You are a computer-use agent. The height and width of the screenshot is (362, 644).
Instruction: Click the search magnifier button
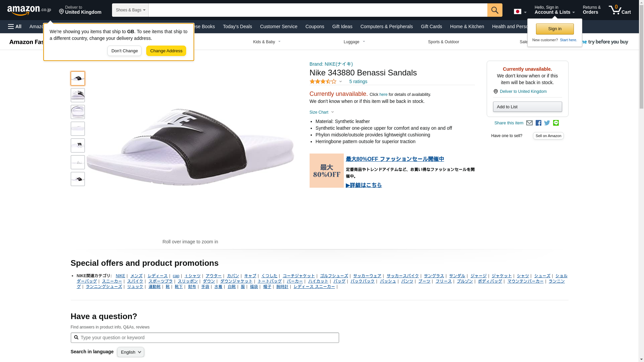tap(495, 10)
